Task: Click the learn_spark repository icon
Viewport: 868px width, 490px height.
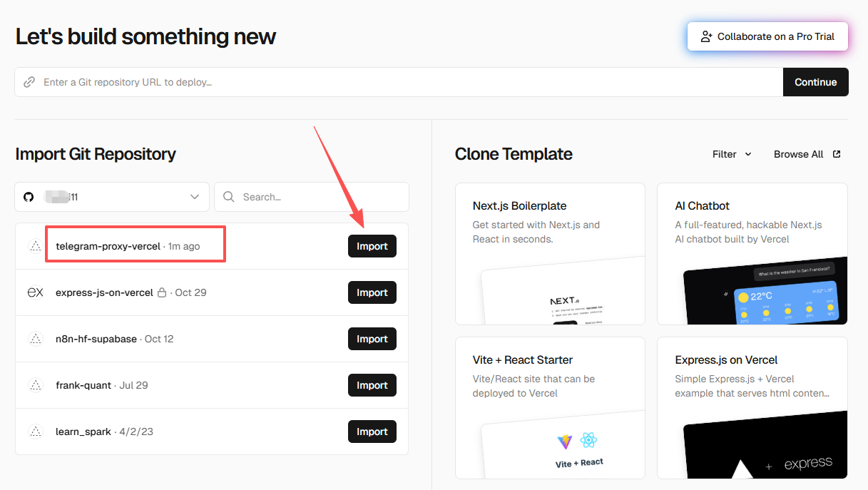Action: (x=35, y=432)
